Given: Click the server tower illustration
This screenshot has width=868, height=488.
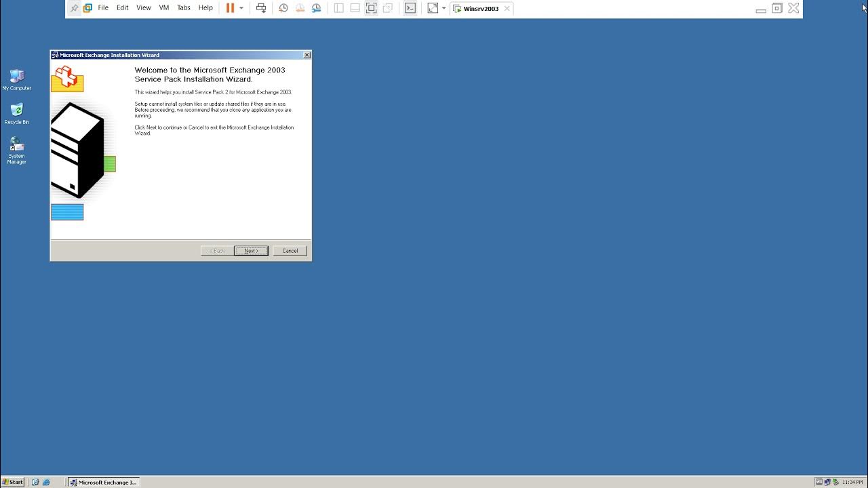Looking at the screenshot, I should (78, 150).
